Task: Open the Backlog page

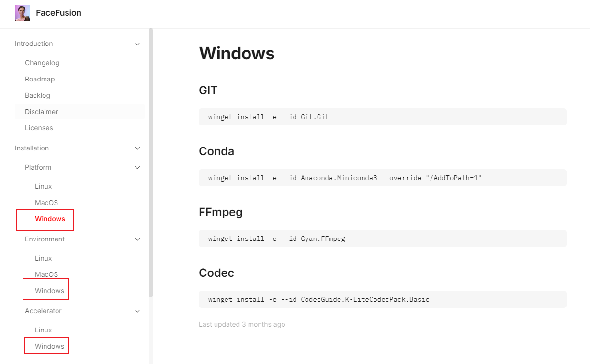Action: pos(37,95)
